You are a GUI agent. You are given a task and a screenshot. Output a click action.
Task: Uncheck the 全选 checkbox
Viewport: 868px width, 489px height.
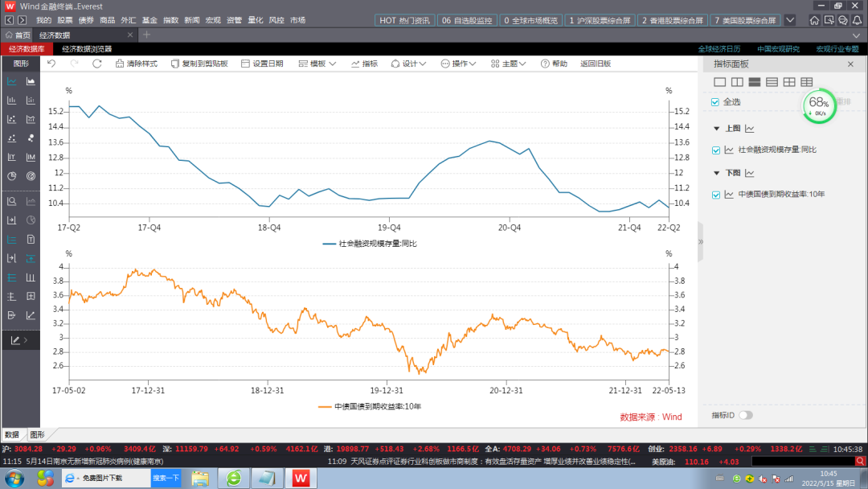click(715, 102)
